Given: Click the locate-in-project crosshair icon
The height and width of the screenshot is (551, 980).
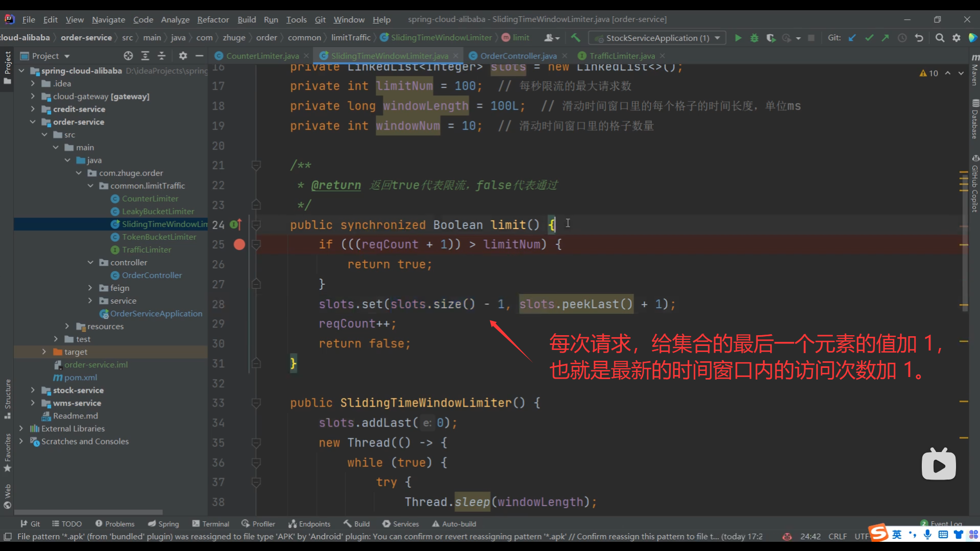Looking at the screenshot, I should (x=128, y=56).
